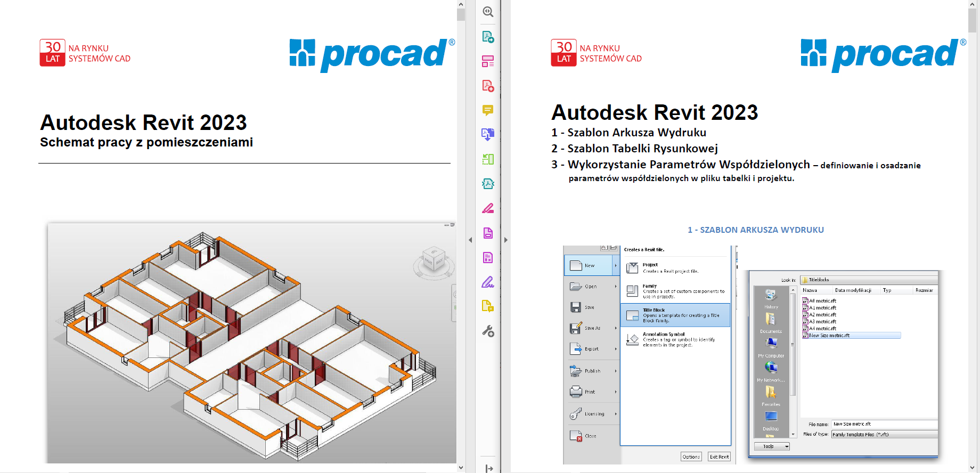Open More Tools wrench with plus icon
The image size is (980, 473).
pos(488,331)
